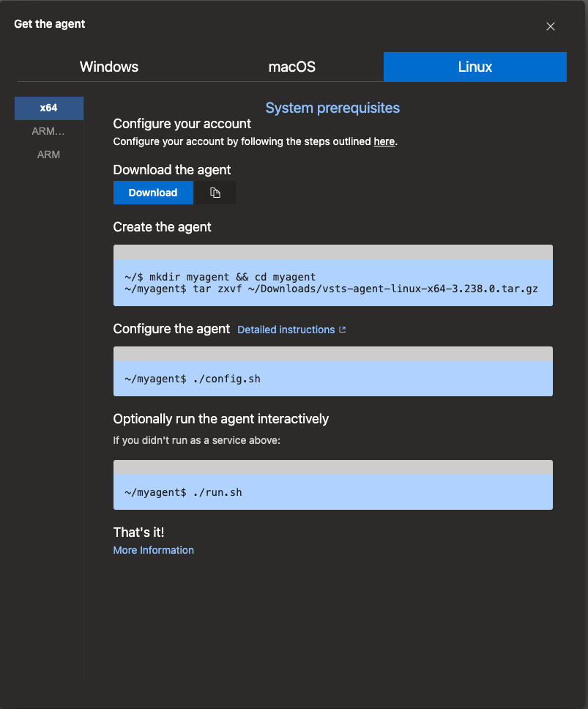Click the tar zxvf command line
Viewport: 588px width, 709px height.
(331, 289)
